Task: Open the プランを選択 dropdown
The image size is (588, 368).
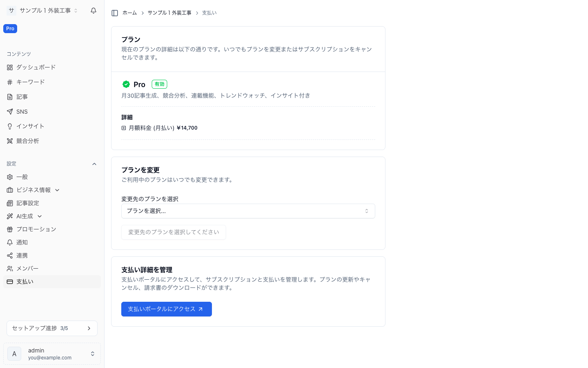Action: point(248,211)
